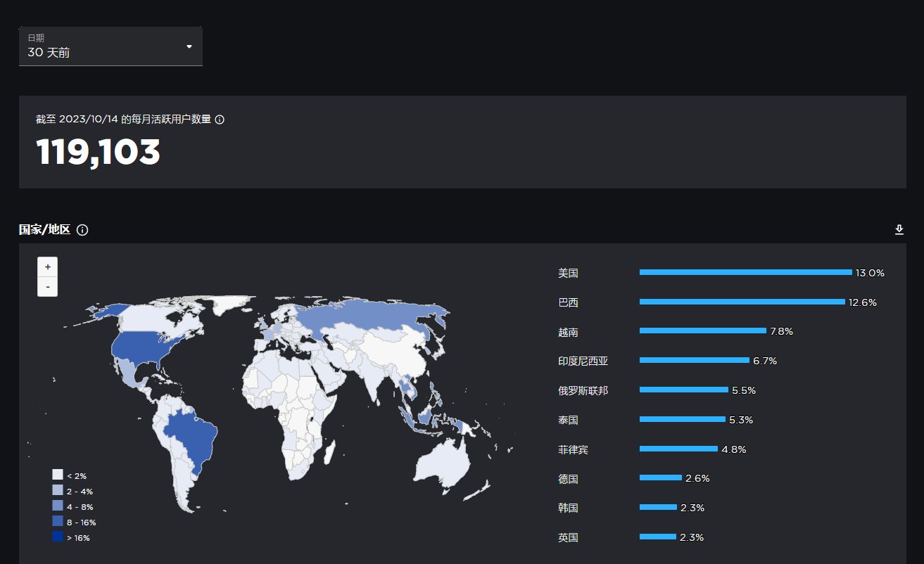Click the 越南 bar in the chart

tap(703, 331)
